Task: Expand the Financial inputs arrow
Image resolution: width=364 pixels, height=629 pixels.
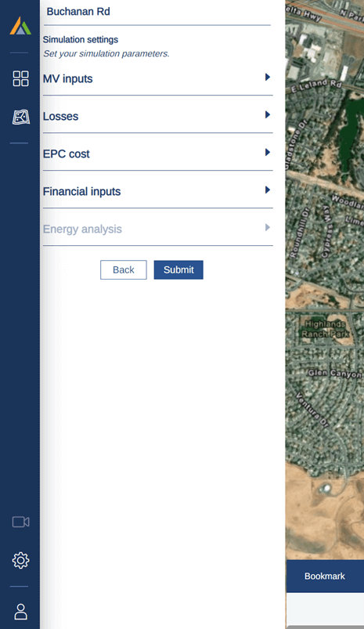Action: 268,190
